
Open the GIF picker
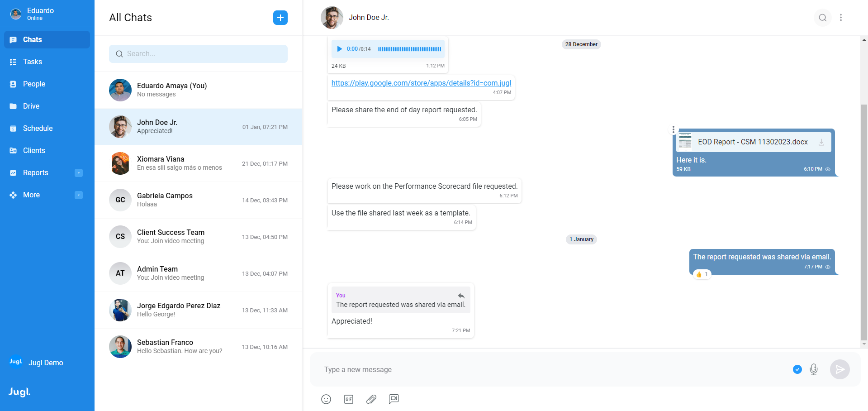[349, 399]
